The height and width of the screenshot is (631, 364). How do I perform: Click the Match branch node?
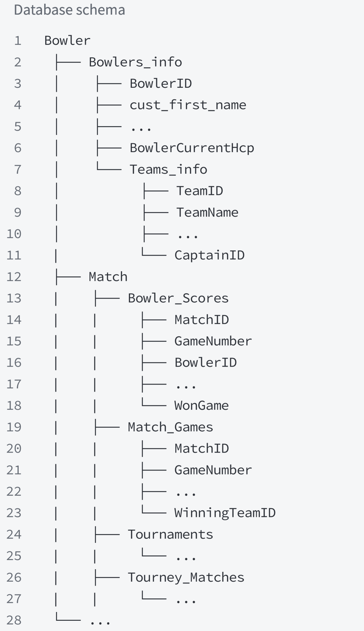(x=108, y=277)
